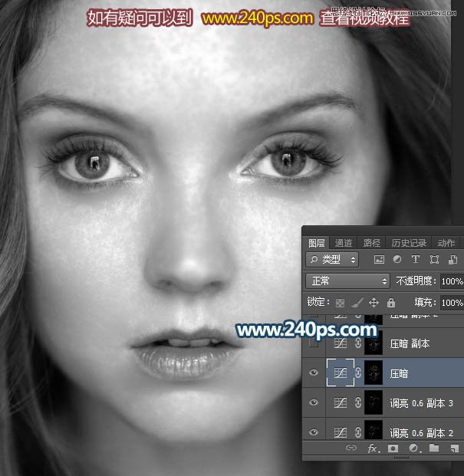Select curves icon of 压暗 副本 layer
This screenshot has width=464, height=476.
click(341, 343)
